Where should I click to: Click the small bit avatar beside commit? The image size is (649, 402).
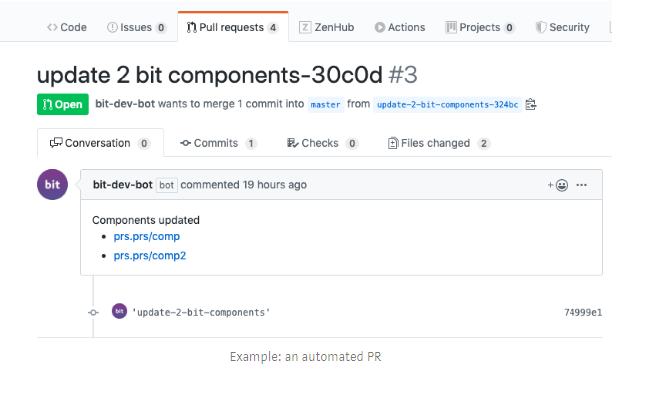pyautogui.click(x=119, y=312)
